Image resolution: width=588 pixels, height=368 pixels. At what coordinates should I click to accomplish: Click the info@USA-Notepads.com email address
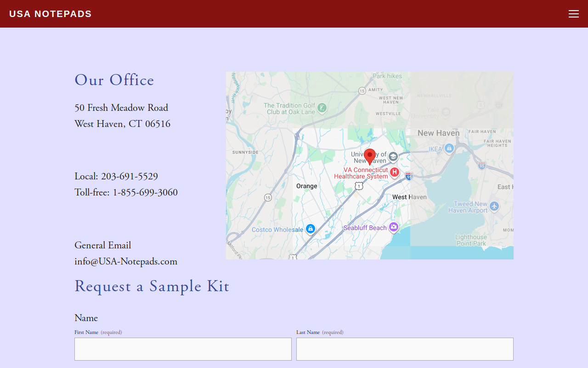click(x=126, y=261)
